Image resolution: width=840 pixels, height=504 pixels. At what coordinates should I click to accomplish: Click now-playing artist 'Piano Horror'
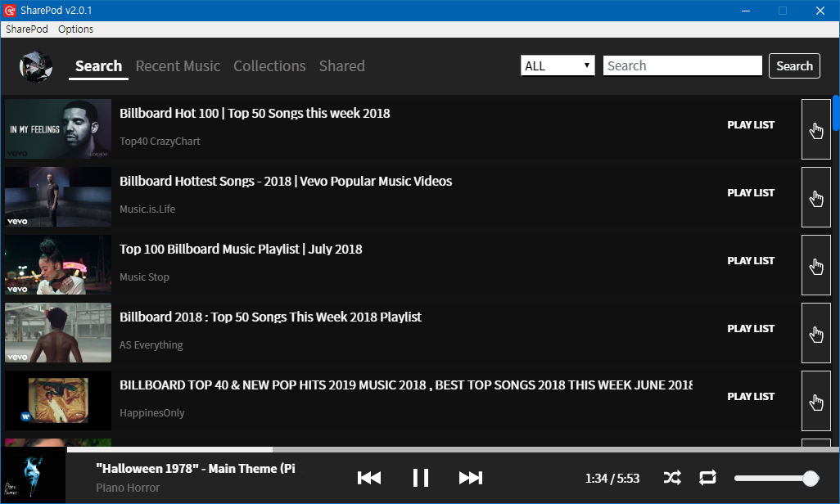128,488
